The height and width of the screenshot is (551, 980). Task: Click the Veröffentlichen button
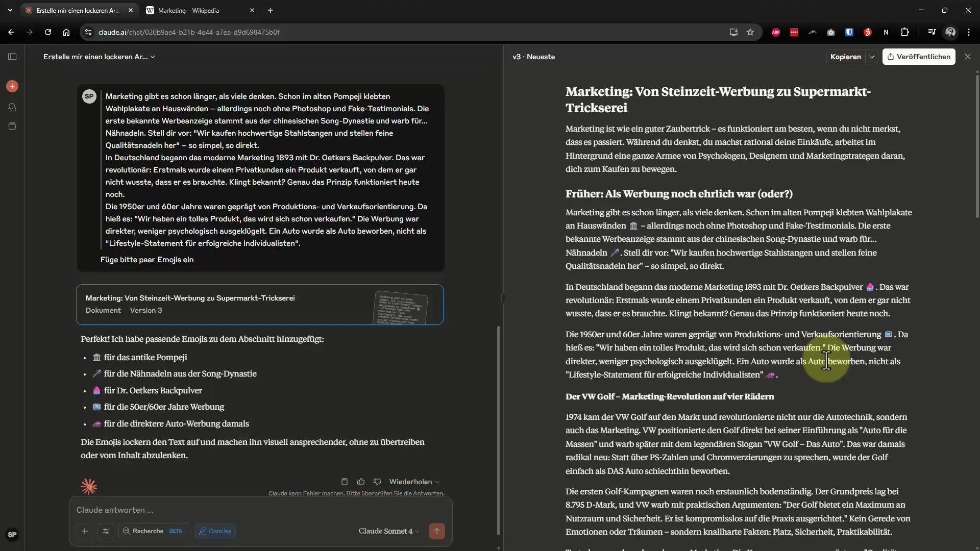(x=919, y=57)
